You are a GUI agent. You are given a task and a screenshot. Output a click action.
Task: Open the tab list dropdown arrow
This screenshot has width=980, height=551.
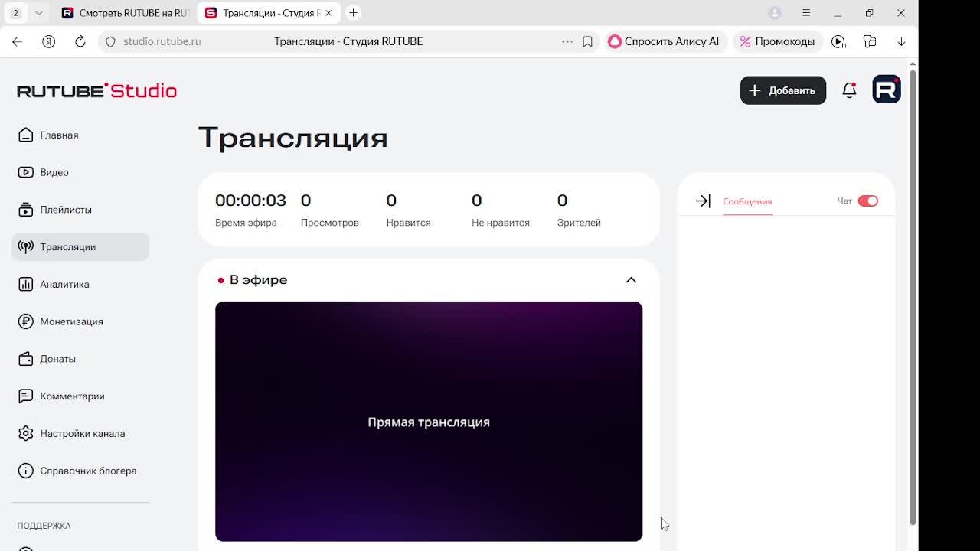[x=38, y=13]
